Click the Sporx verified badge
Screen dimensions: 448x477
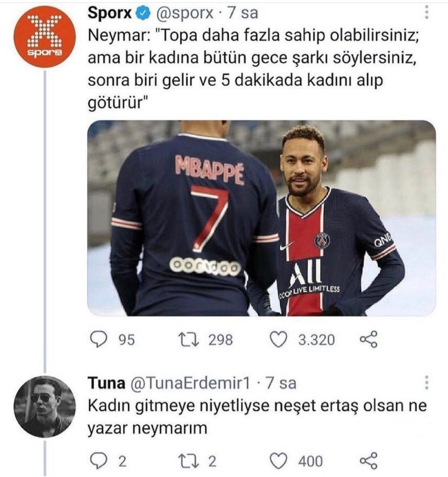click(143, 13)
